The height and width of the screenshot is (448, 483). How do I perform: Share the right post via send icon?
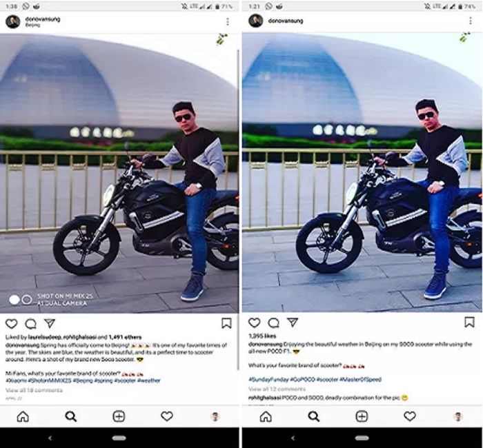[293, 322]
